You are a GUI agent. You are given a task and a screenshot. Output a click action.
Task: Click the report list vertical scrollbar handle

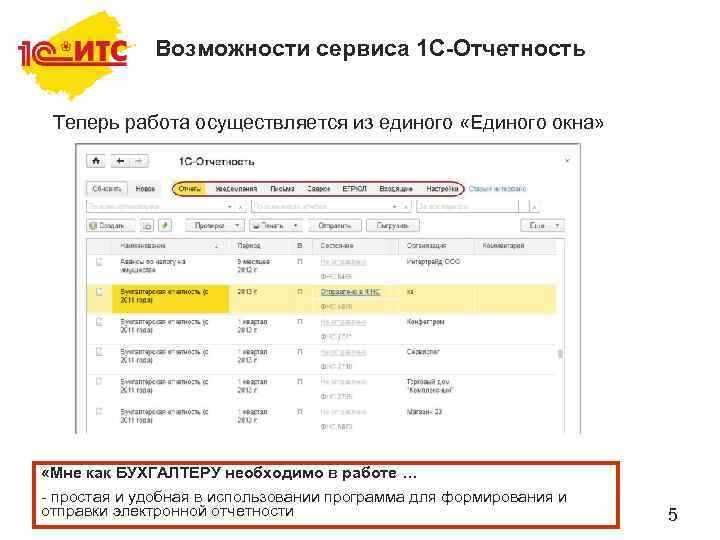tap(560, 354)
